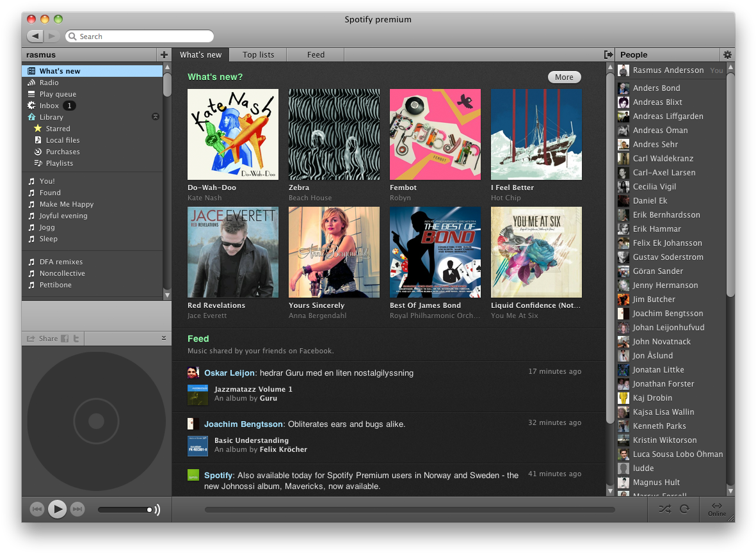Click the More button in What's new

point(564,77)
